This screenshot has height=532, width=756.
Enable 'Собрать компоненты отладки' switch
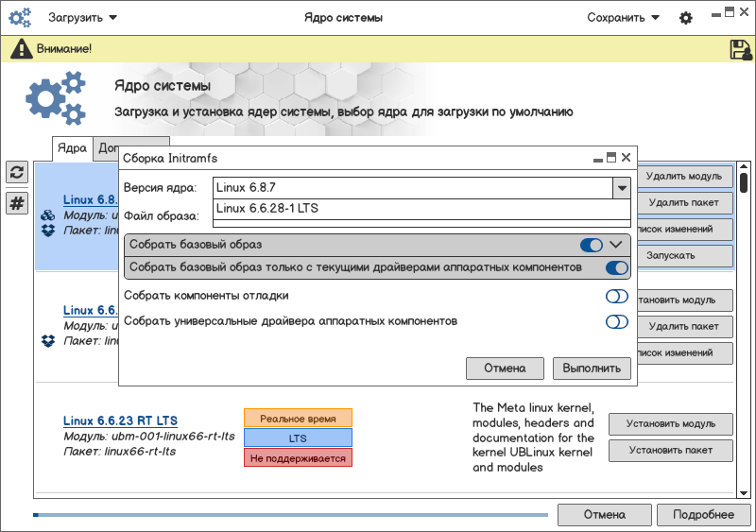coord(616,296)
